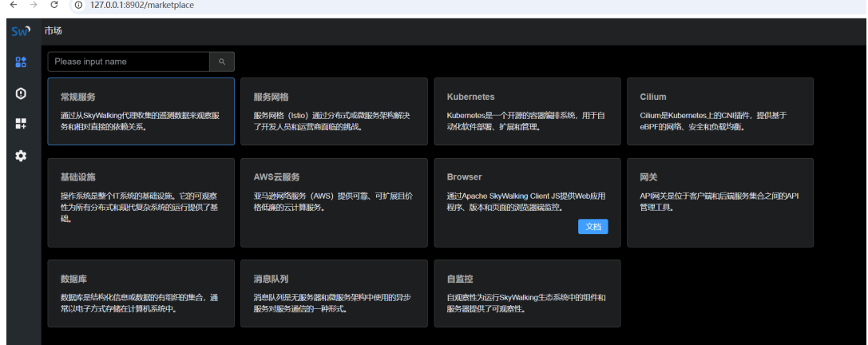Open the dashboard add-widget icon in sidebar
Screen dimensions: 868x345
pos(21,124)
